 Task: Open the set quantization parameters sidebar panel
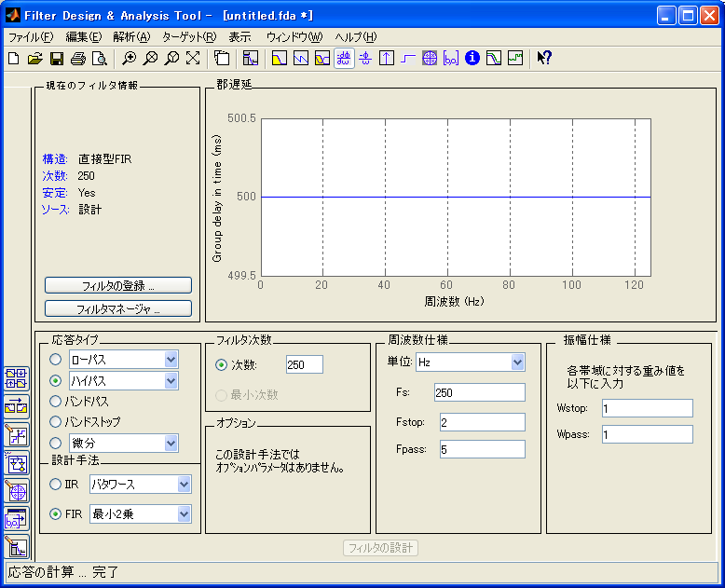coord(17,435)
